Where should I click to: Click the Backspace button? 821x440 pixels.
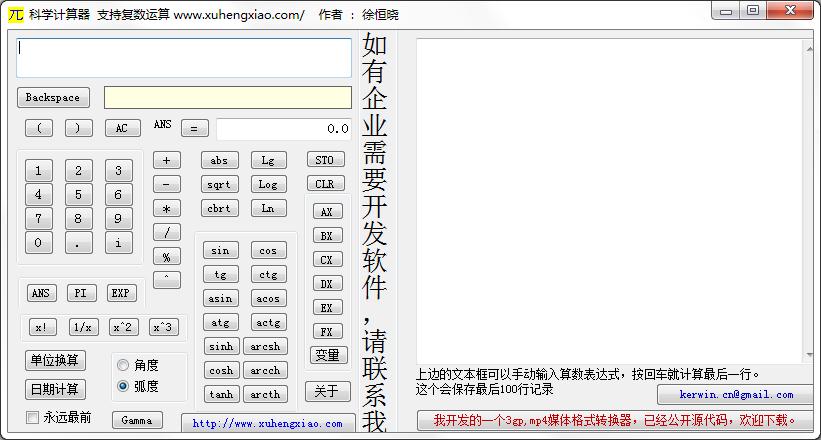point(53,98)
